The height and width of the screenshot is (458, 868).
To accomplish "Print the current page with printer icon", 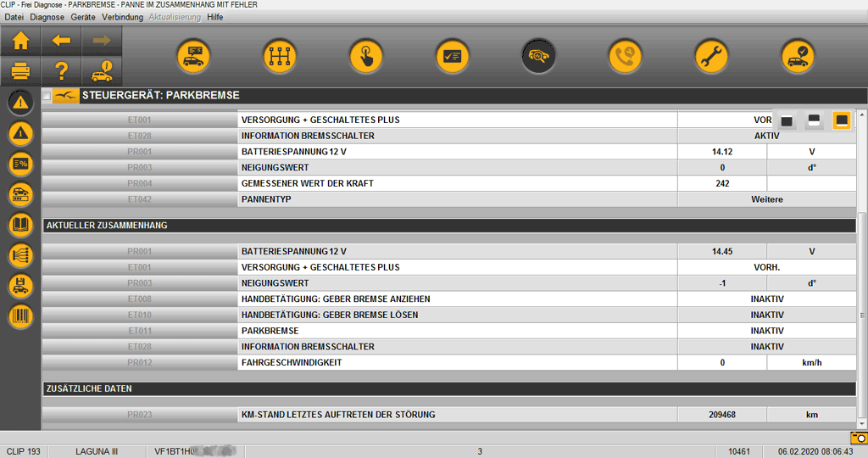I will click(x=20, y=70).
